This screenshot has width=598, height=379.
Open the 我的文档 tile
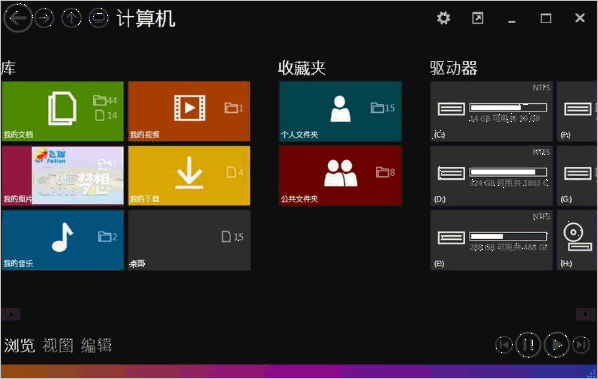click(x=63, y=111)
